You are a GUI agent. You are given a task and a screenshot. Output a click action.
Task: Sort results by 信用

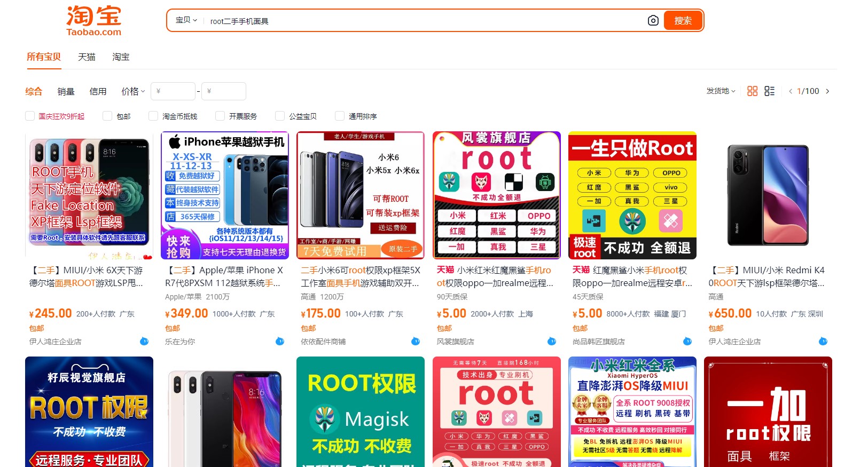pyautogui.click(x=98, y=91)
